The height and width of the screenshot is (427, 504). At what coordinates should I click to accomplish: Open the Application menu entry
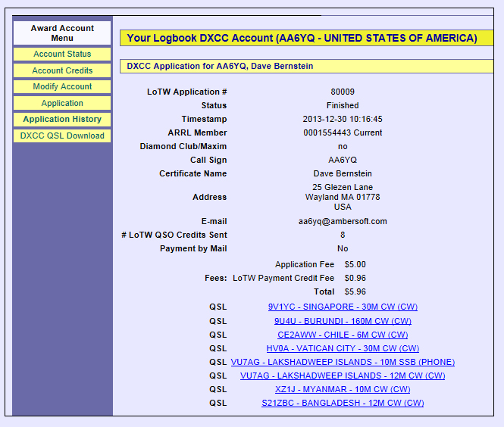point(62,104)
